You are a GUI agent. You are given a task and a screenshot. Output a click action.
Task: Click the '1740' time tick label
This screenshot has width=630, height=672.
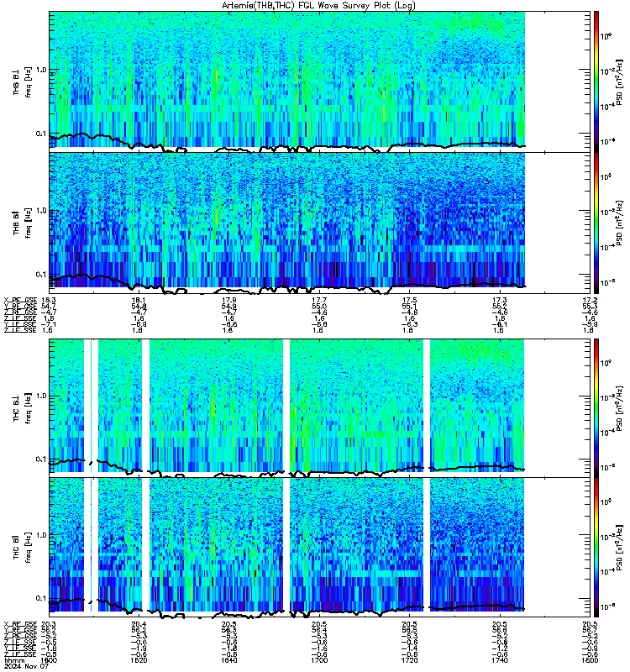coord(500,660)
